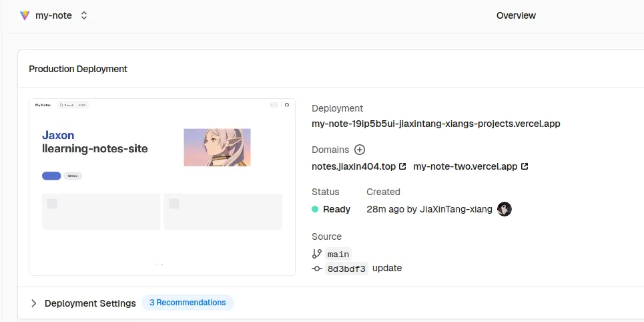
Task: Expand the Deployment Settings chevron
Action: tap(34, 303)
